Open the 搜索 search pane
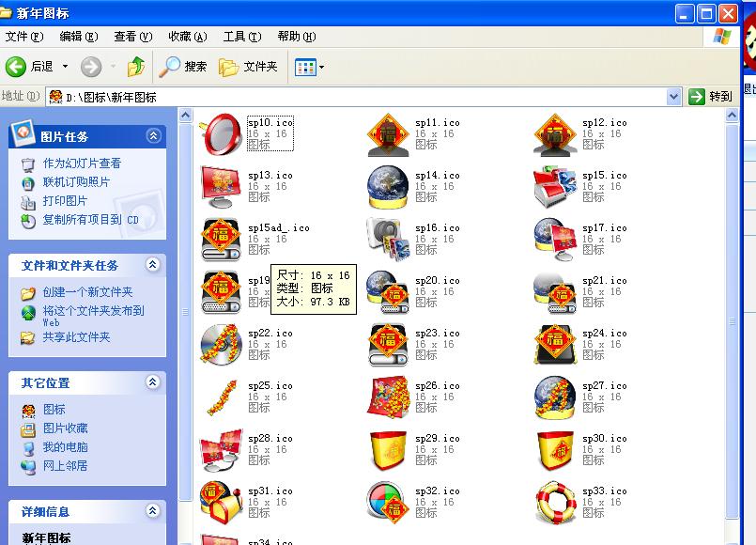This screenshot has height=545, width=756. (183, 67)
